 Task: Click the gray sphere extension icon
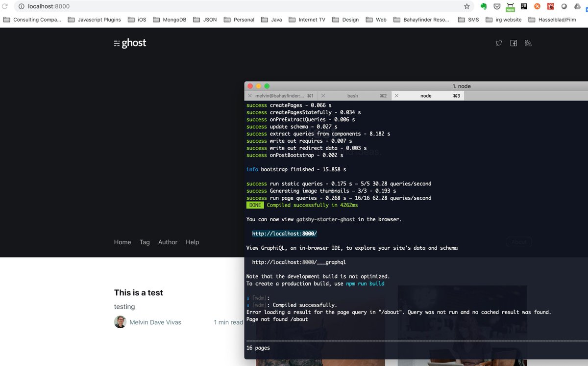click(564, 6)
